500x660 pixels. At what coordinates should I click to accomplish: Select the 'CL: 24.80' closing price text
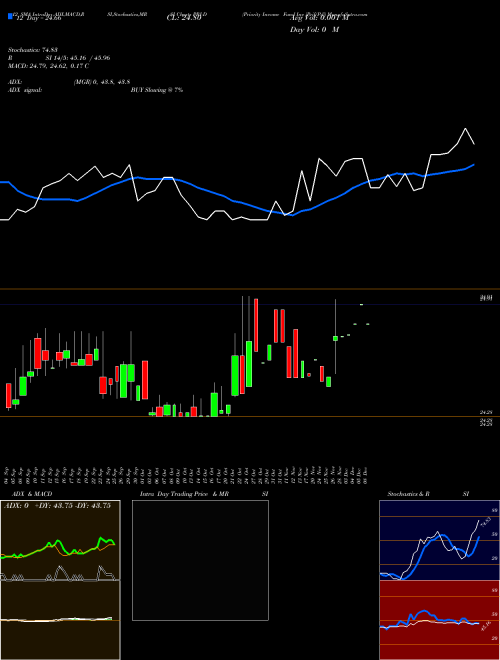click(x=184, y=18)
